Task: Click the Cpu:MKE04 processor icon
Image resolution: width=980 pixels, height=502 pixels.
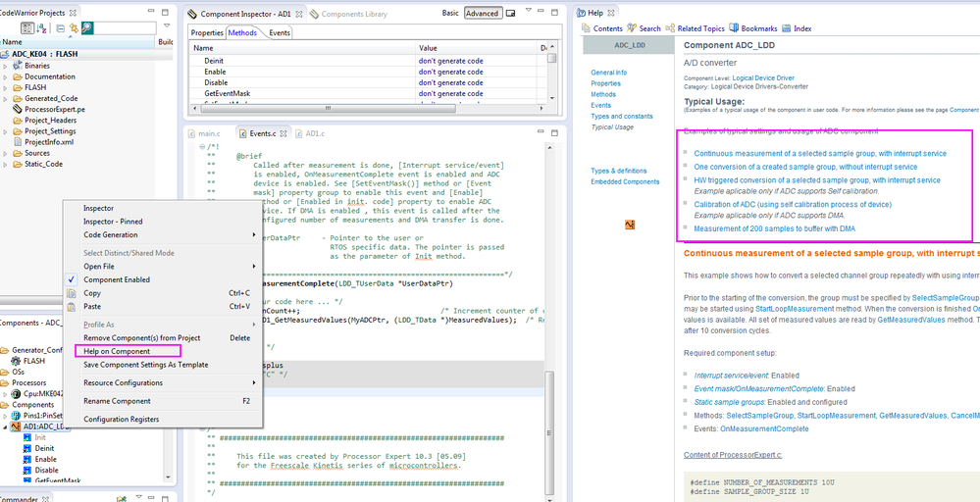Action: click(x=17, y=393)
